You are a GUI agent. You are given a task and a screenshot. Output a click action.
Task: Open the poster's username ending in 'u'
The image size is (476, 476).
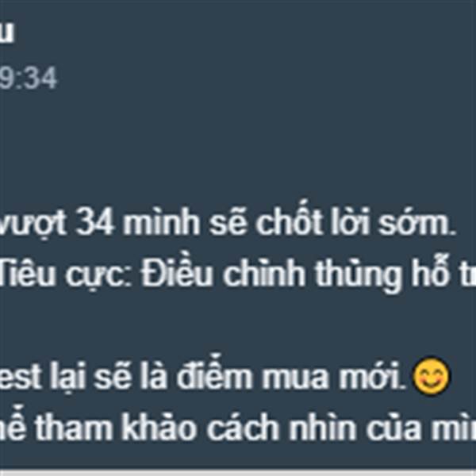(x=6, y=32)
